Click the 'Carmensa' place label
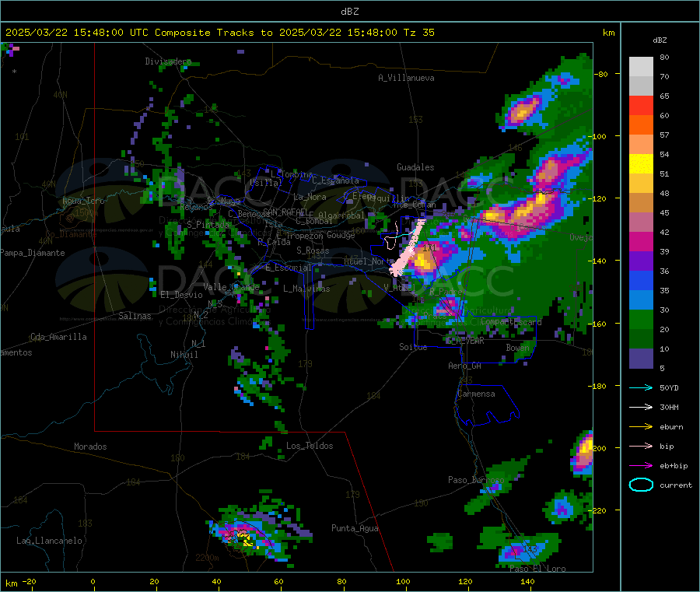Screen dimensions: 700x592 pos(476,394)
